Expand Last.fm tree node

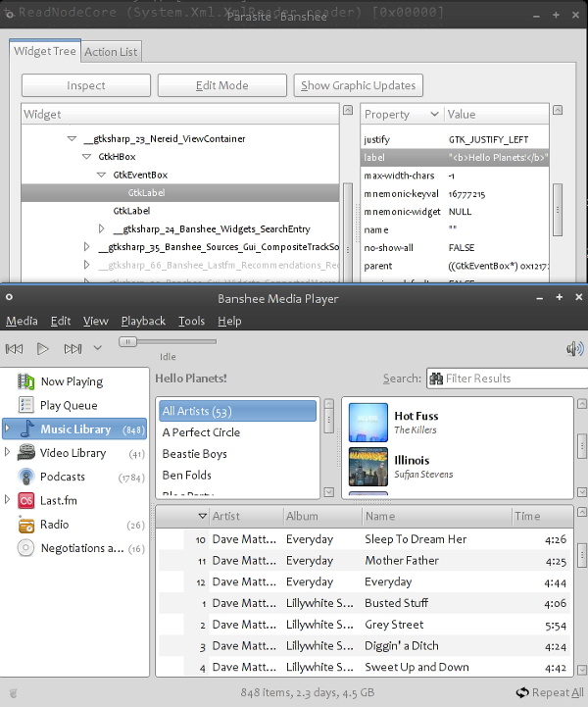[7, 499]
